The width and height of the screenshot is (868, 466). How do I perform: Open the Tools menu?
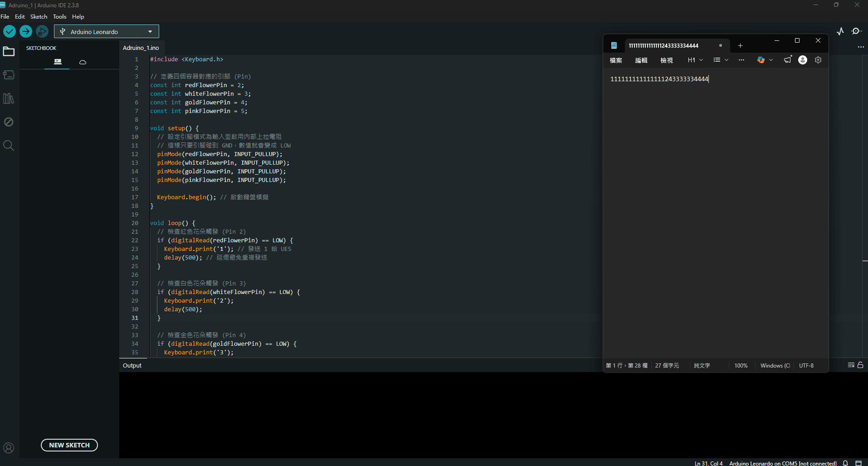[x=59, y=16]
